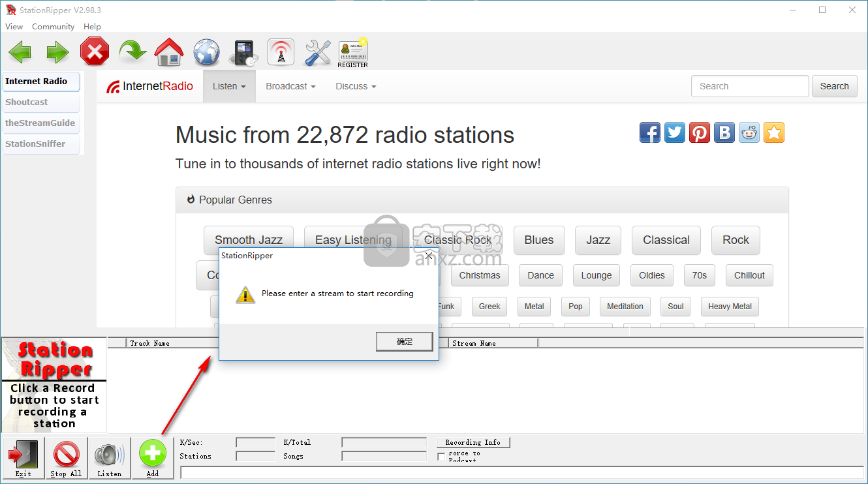
Task: Choose the Soul genre
Action: (x=675, y=307)
